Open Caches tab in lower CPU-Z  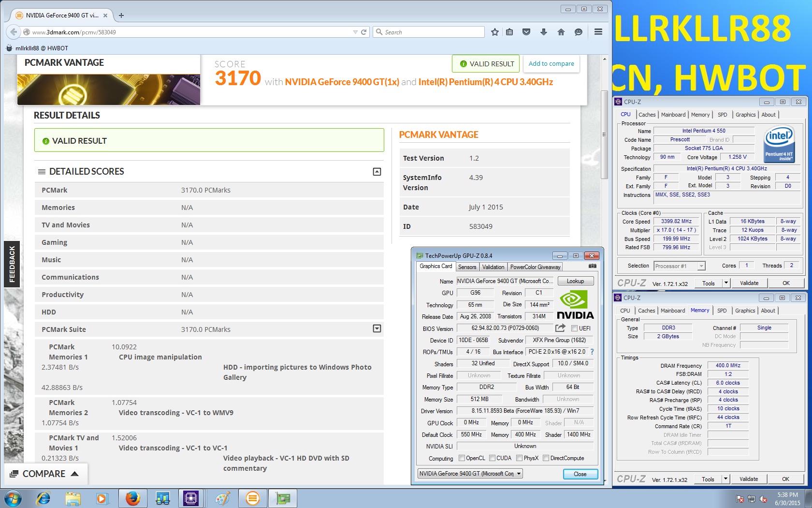tap(646, 311)
